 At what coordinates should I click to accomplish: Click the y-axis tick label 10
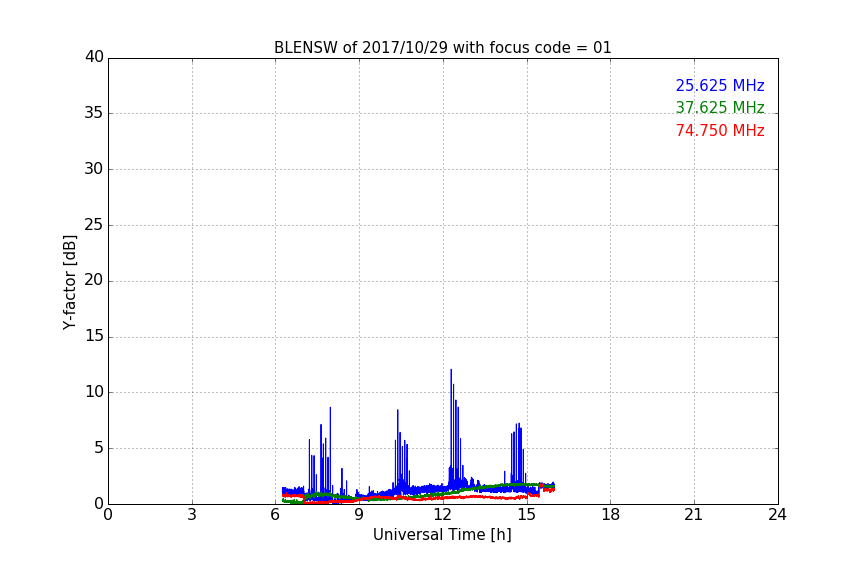tap(94, 392)
